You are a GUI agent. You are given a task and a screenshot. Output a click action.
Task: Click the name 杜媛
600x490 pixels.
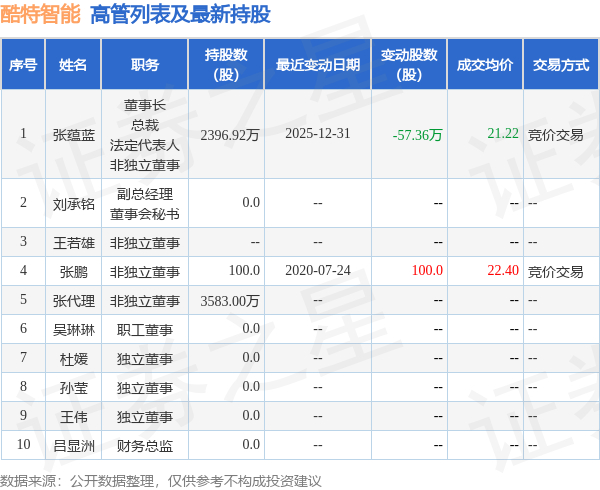point(73,359)
